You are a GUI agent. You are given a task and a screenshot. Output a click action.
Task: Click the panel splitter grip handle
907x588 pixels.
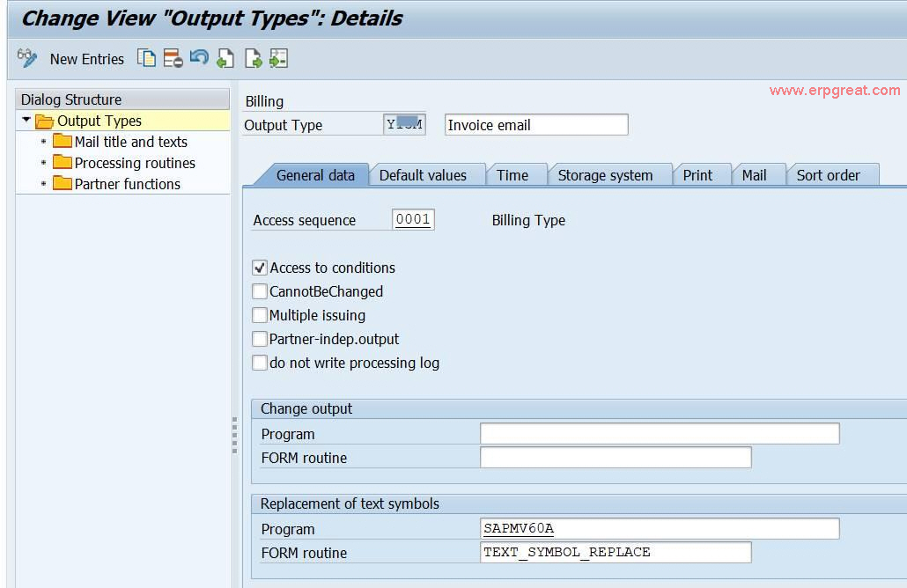coord(234,435)
